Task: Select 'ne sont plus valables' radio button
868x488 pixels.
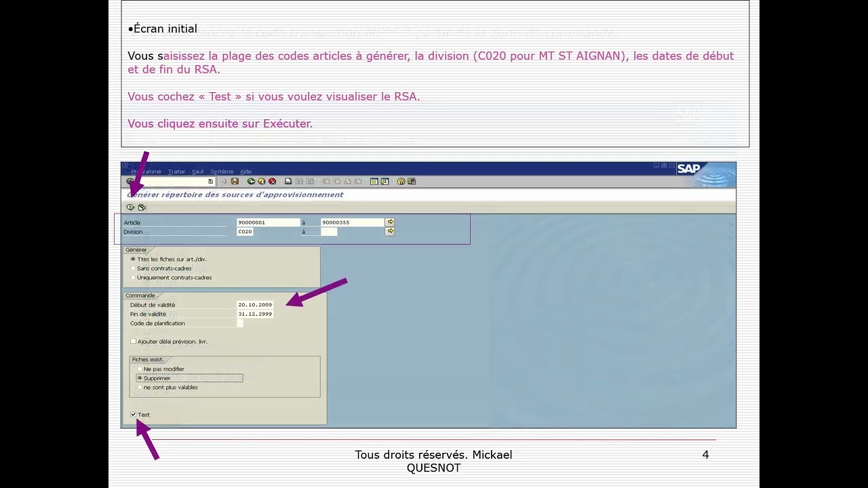Action: point(140,387)
